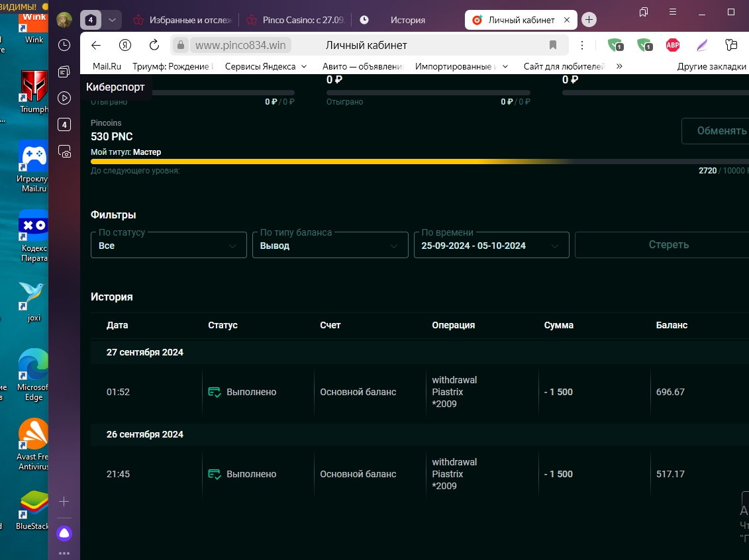Click the purple feather extension icon
The image size is (749, 560).
[702, 46]
